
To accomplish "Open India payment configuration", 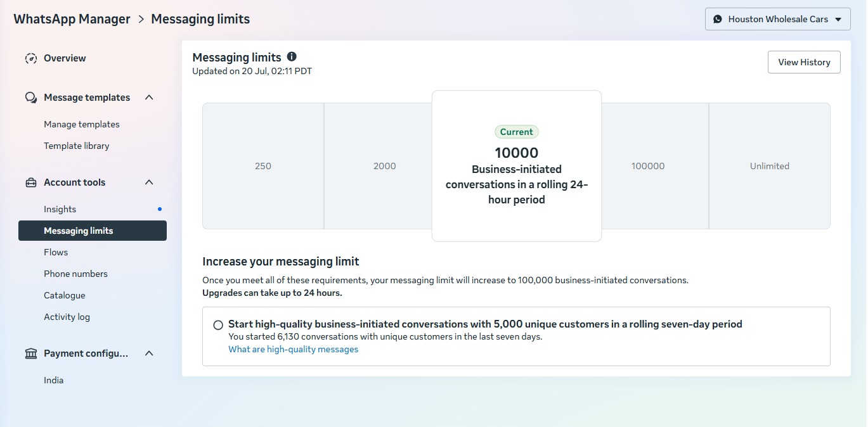I will coord(53,380).
